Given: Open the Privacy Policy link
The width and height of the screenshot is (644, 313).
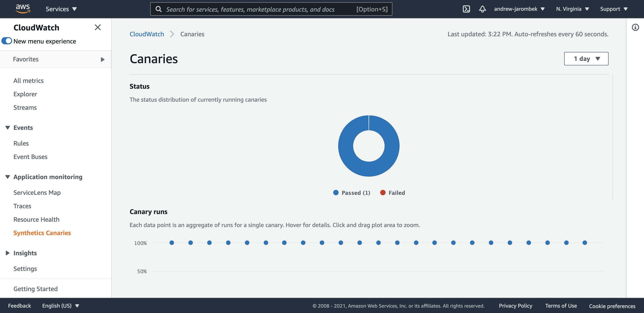Looking at the screenshot, I should click(516, 306).
